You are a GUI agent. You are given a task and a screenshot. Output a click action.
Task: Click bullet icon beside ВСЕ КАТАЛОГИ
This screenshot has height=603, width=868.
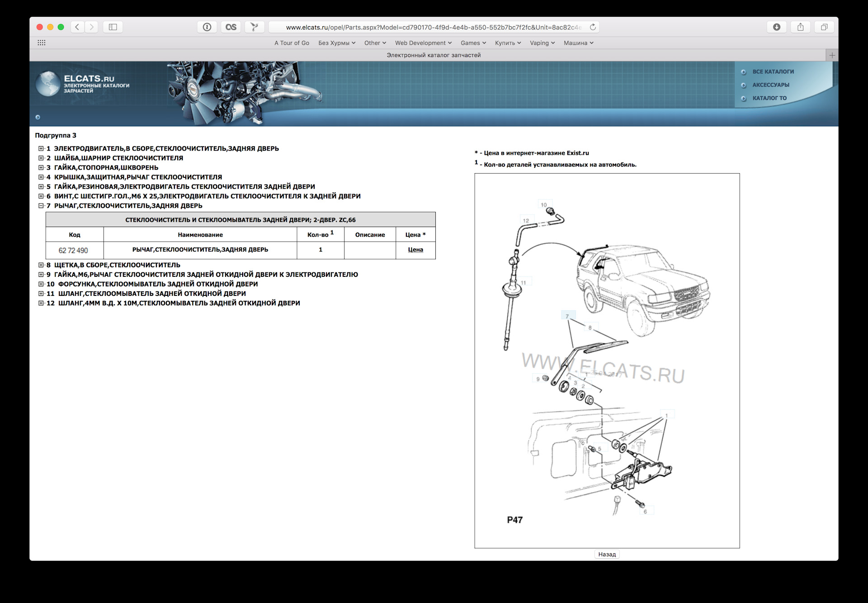(744, 72)
